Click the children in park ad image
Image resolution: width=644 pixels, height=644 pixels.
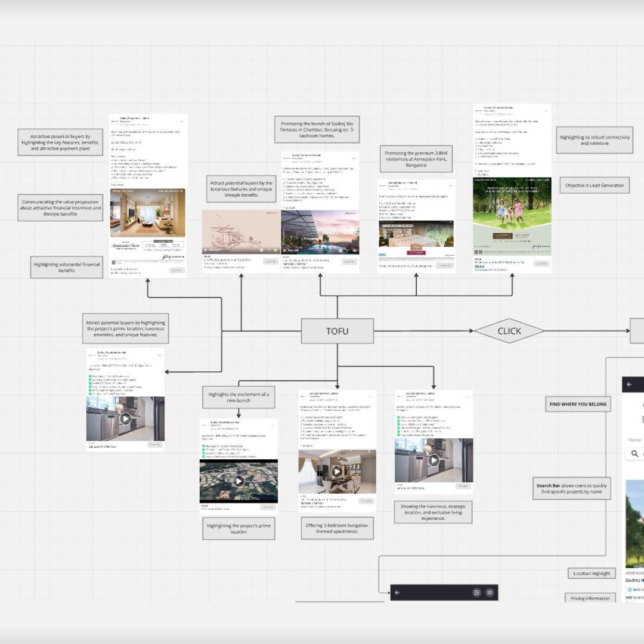pos(512,209)
